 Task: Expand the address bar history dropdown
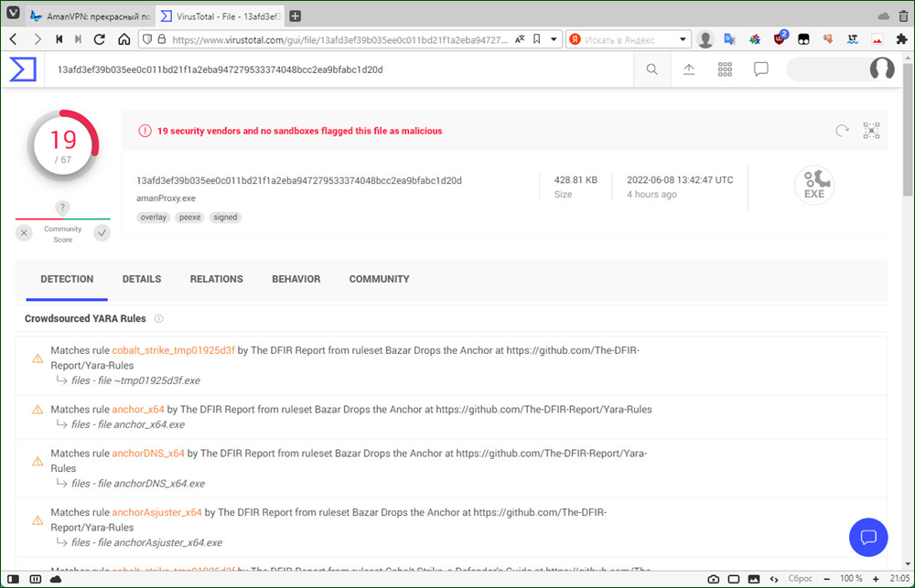click(554, 39)
